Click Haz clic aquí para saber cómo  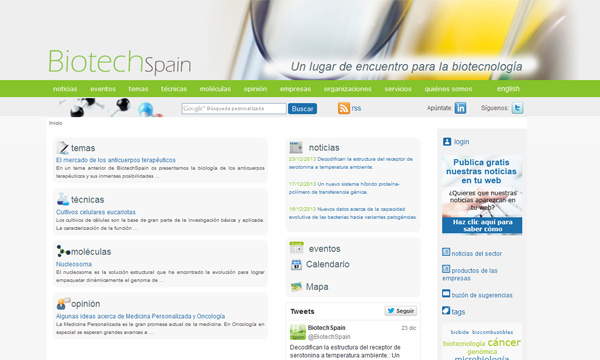pyautogui.click(x=482, y=225)
